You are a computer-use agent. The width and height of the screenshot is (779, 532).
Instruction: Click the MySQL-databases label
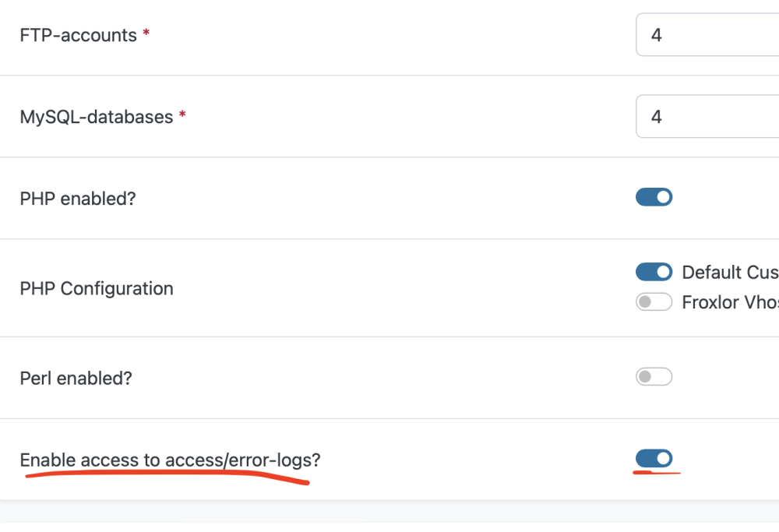[96, 117]
